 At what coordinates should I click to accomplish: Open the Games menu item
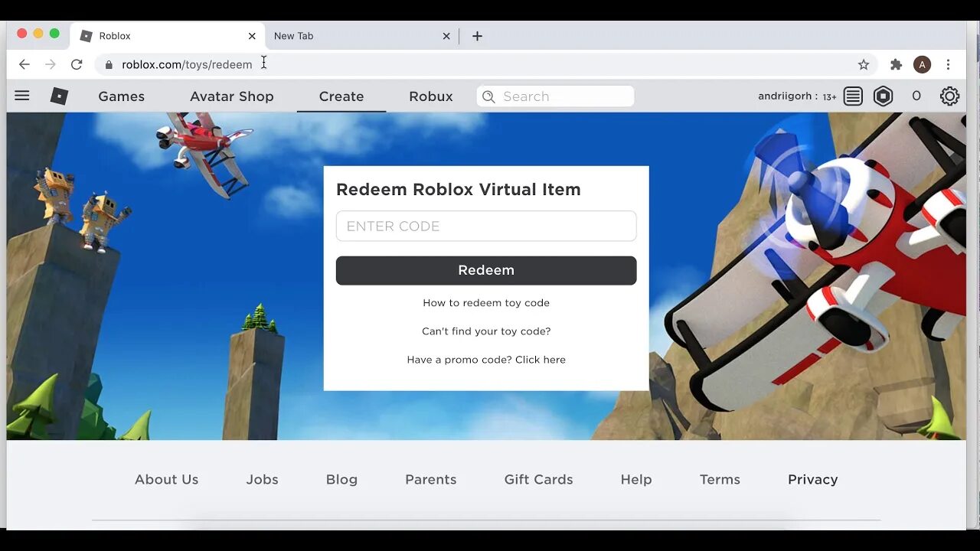[x=121, y=96]
